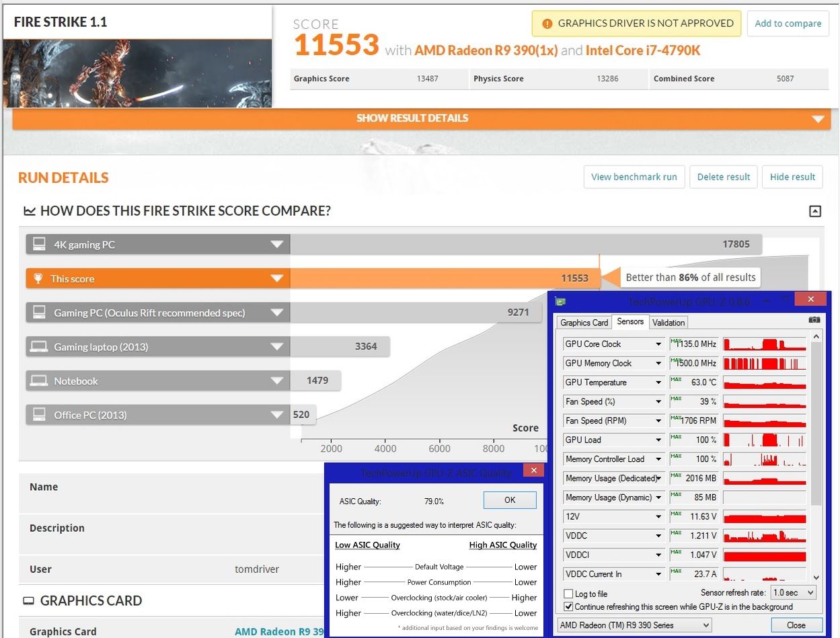
Task: Open the Office PC (2013) dropdown
Action: click(276, 414)
